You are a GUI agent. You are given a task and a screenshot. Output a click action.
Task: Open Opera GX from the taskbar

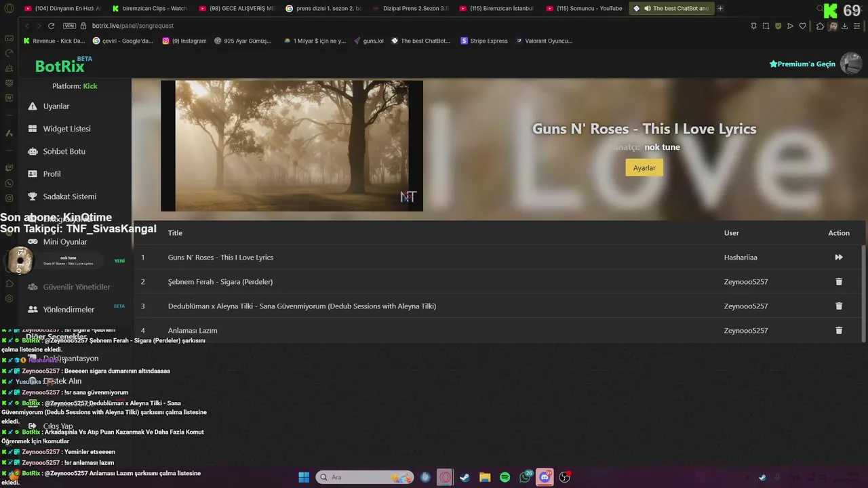click(x=445, y=477)
